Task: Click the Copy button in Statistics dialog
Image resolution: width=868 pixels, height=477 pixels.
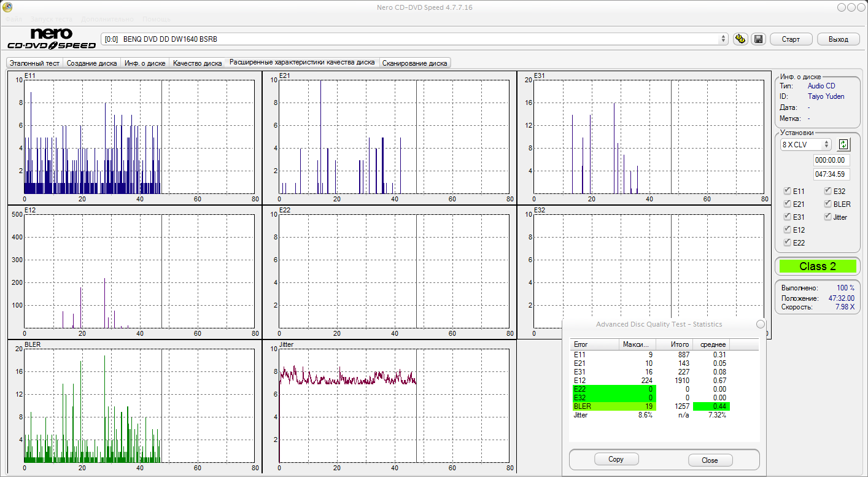Action: point(616,459)
